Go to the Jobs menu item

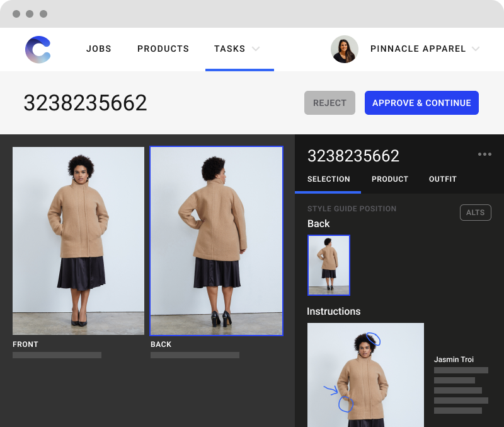[99, 49]
